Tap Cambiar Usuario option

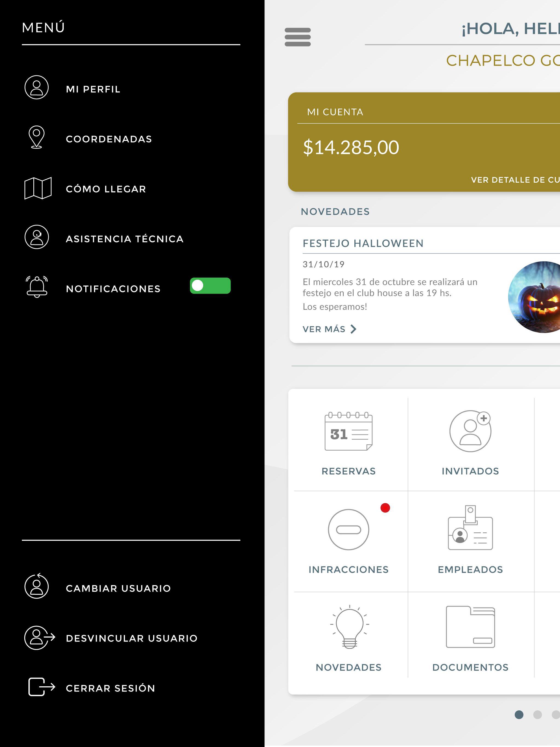118,588
